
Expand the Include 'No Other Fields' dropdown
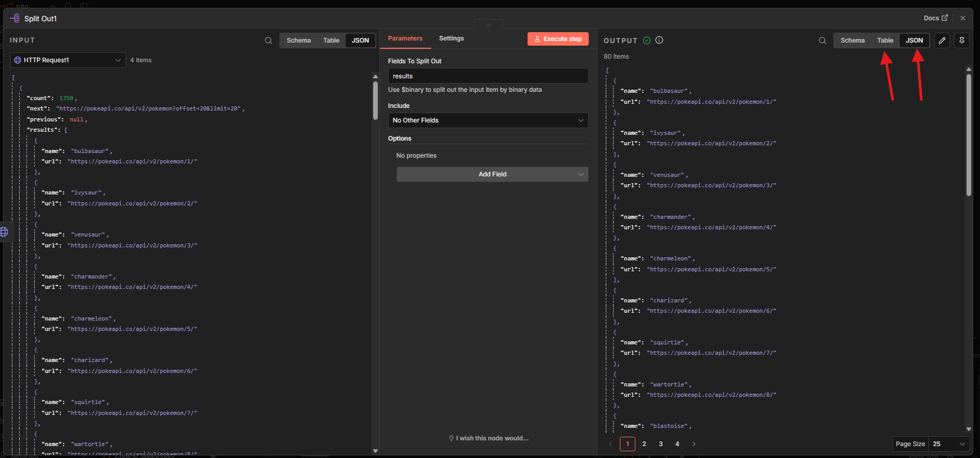(488, 120)
